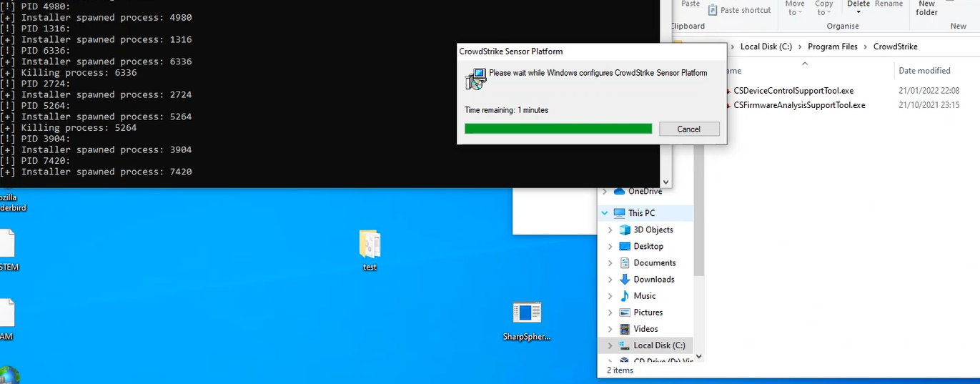Expand the Downloads tree node

[x=610, y=279]
